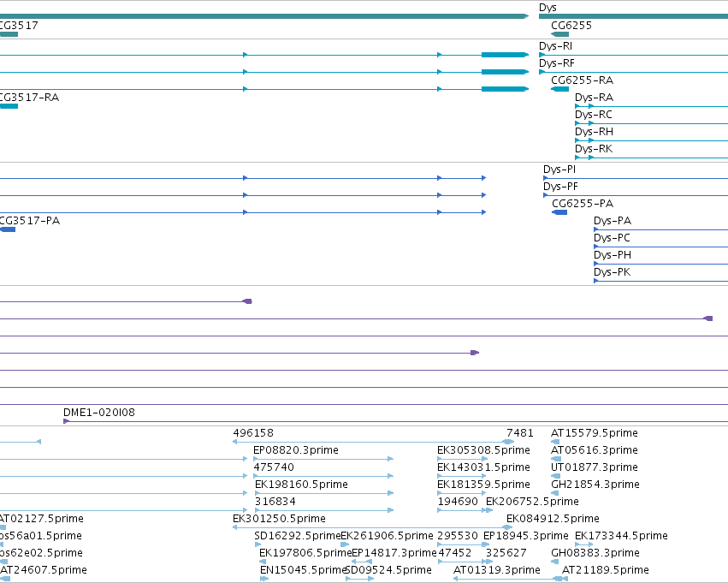Click the 496158 feature label
Screen dimensions: 728x583
point(253,433)
